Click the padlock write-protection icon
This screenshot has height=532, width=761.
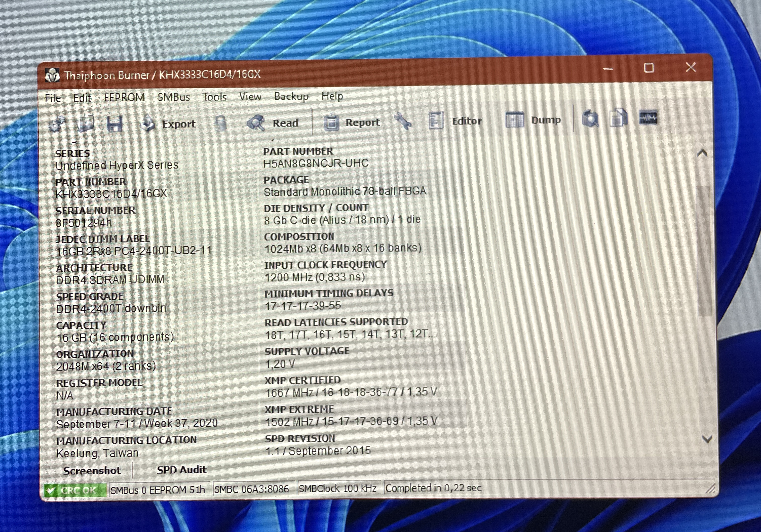tap(220, 123)
